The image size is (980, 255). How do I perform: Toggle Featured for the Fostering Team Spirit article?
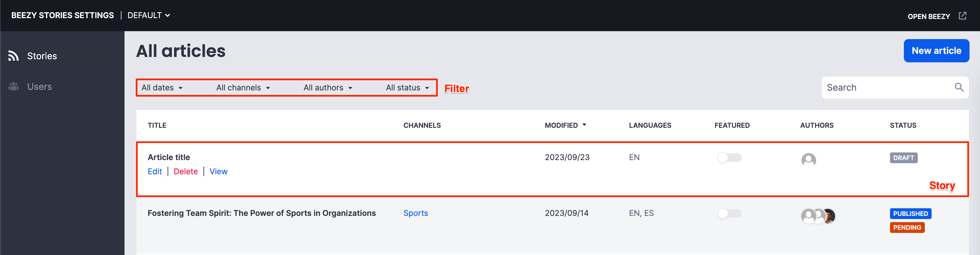point(729,213)
